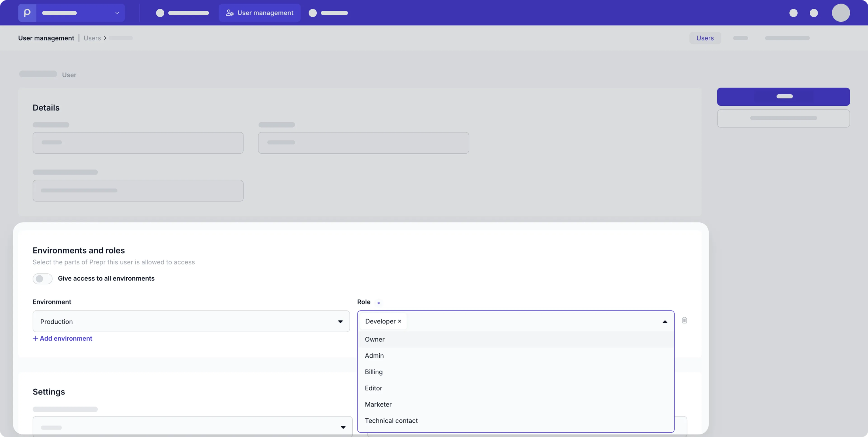Delete the role row using the trash icon
Screen dimensions: 868x437
click(x=685, y=320)
